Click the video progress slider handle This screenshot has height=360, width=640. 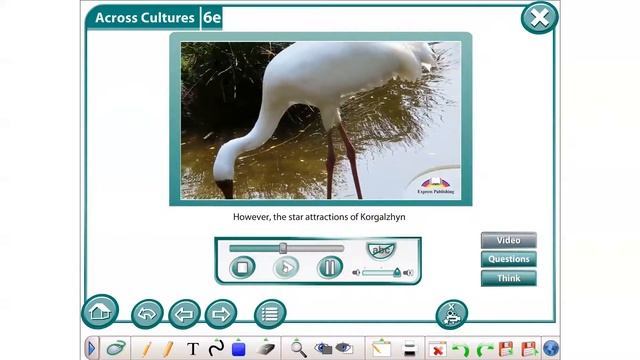coord(283,248)
